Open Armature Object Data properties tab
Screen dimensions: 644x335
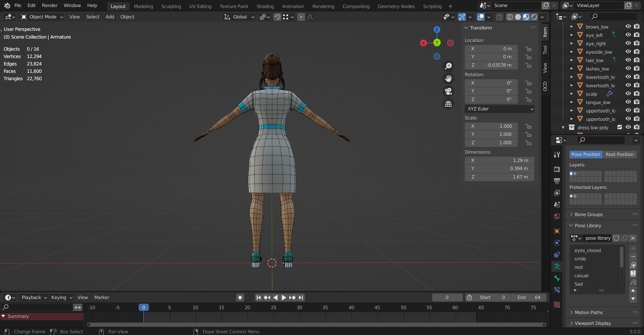point(557,267)
